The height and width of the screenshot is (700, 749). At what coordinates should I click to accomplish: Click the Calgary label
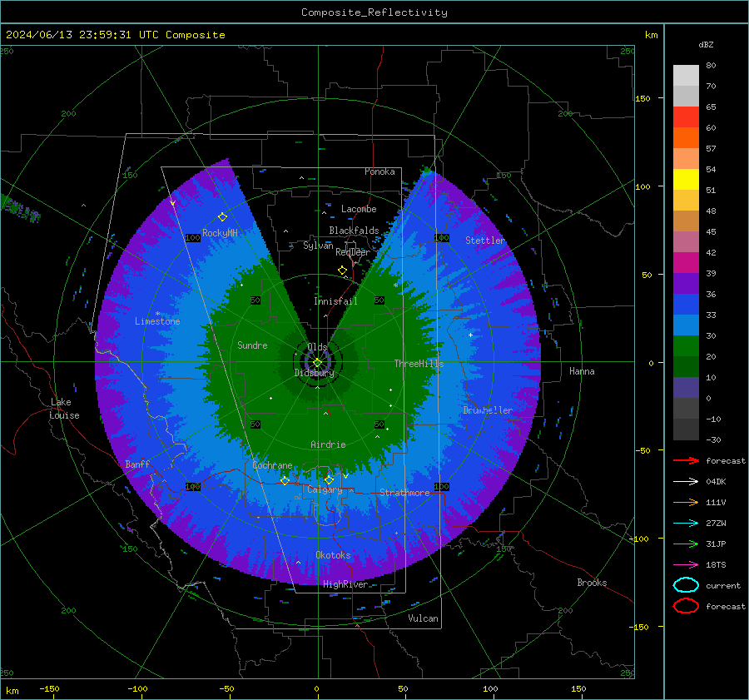coord(325,489)
